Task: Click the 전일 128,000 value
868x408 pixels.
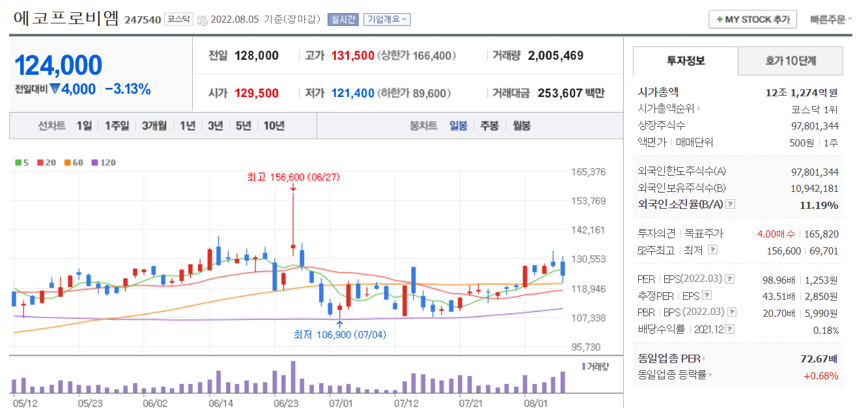Action: click(x=256, y=56)
